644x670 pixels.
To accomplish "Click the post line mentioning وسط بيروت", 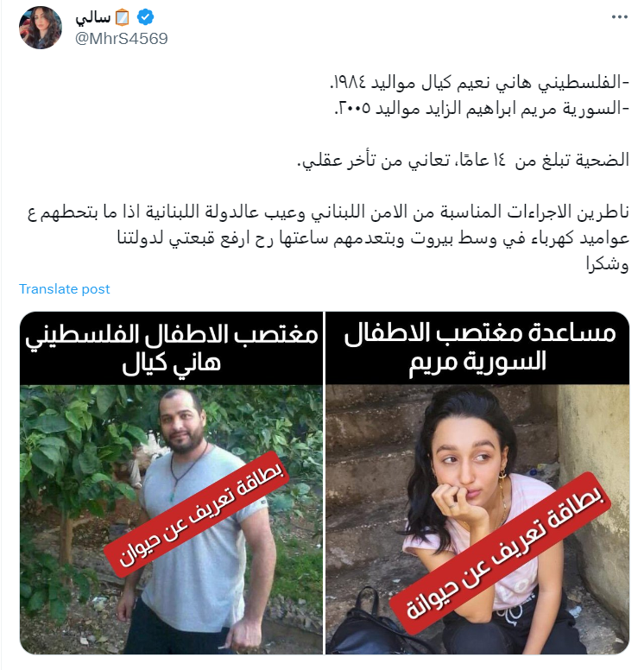I will point(373,238).
